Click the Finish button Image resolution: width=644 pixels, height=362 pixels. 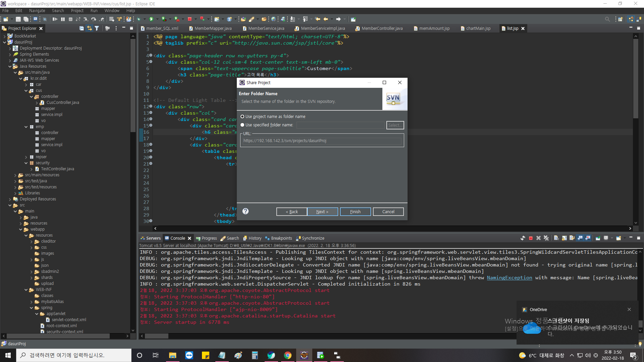tap(355, 212)
